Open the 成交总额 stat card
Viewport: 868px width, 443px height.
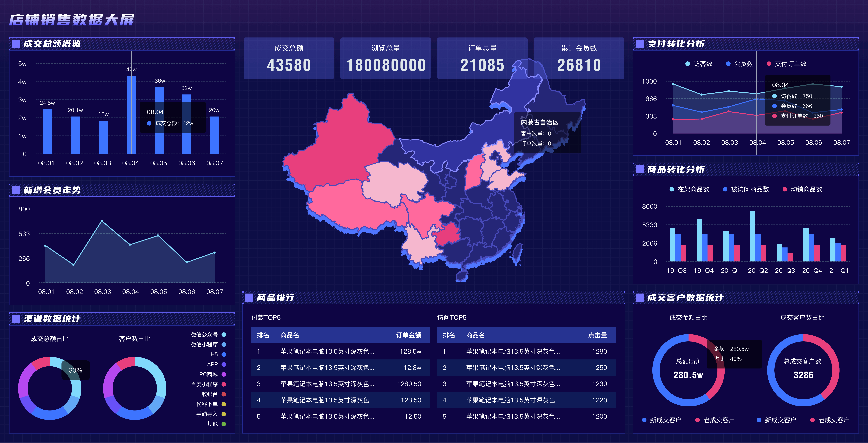coord(289,58)
